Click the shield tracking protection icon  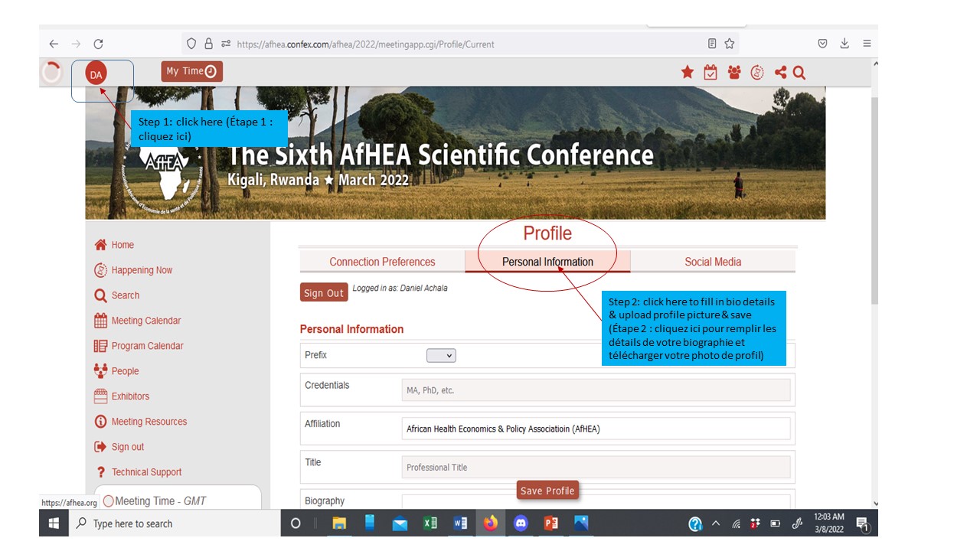(191, 44)
